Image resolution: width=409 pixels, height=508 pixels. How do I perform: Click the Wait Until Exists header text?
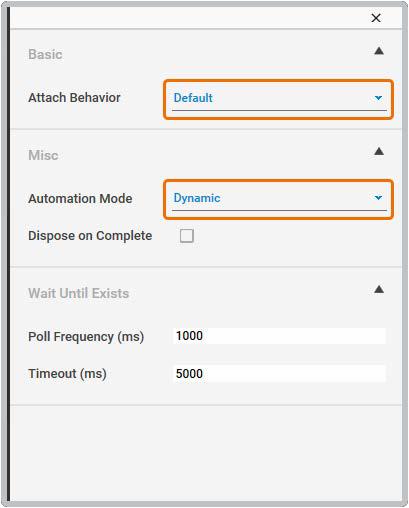point(79,293)
